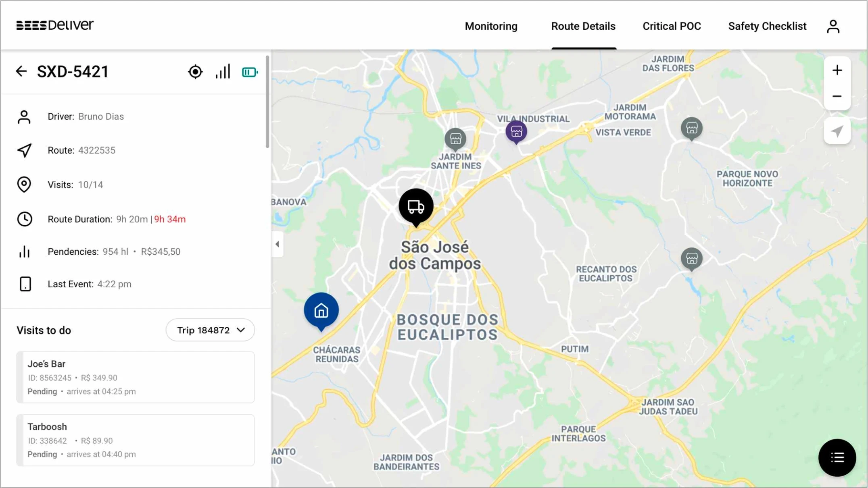Select the truck marker on the map
This screenshot has width=868, height=488.
tap(416, 207)
